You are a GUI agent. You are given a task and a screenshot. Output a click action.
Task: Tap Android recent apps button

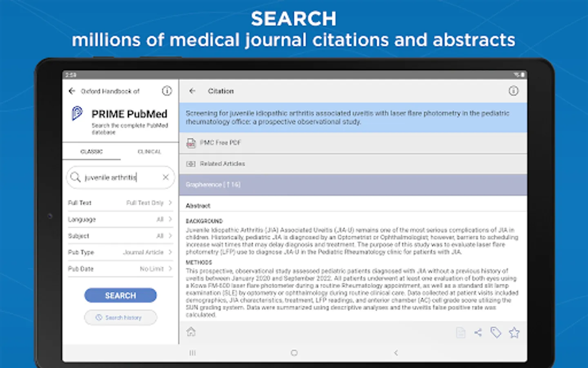coord(193,352)
